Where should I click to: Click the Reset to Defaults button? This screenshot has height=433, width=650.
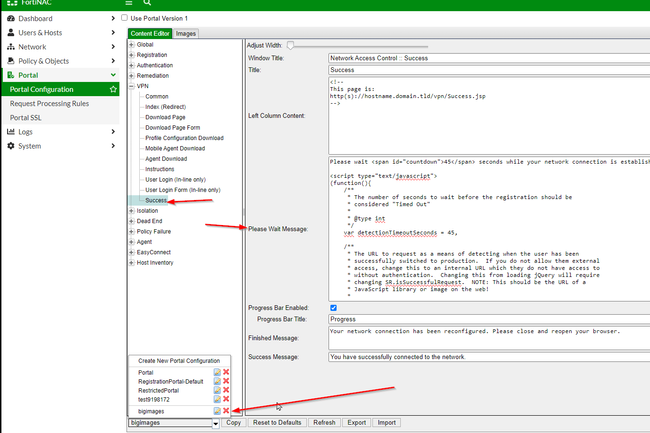(277, 424)
